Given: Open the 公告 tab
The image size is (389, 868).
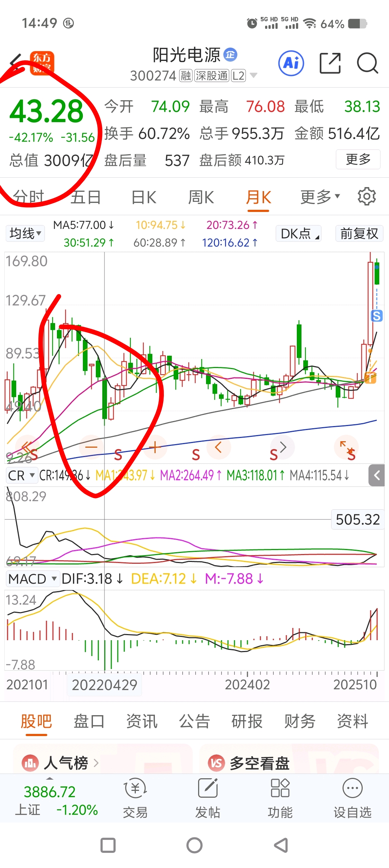Looking at the screenshot, I should pos(194,721).
